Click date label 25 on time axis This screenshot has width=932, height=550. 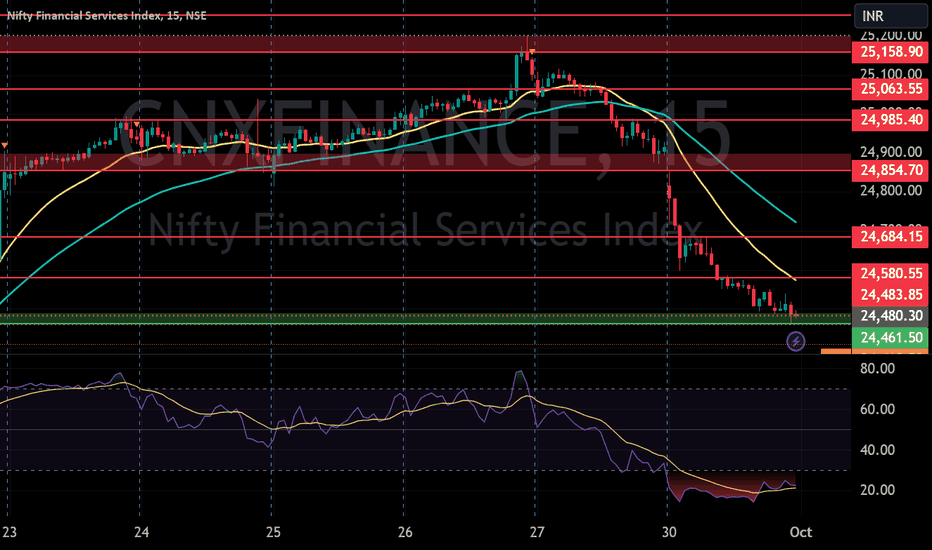click(x=273, y=532)
